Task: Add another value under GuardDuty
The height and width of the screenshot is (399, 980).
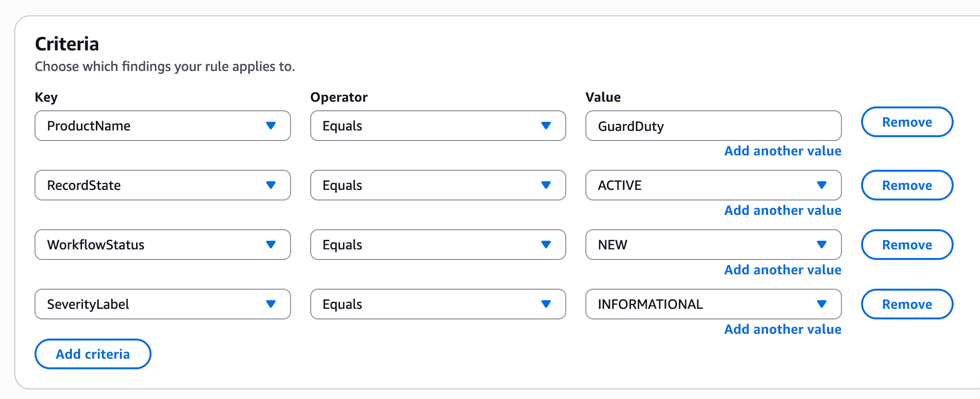Action: (782, 151)
